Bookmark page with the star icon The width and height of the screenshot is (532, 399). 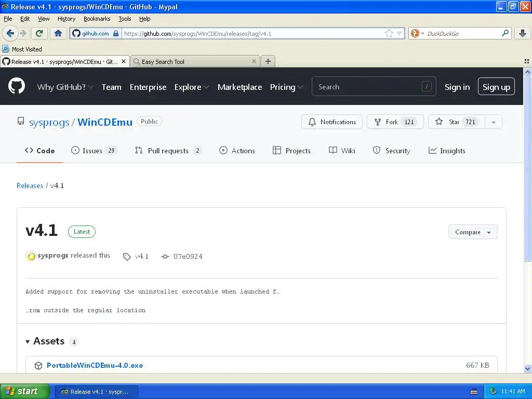[x=389, y=33]
